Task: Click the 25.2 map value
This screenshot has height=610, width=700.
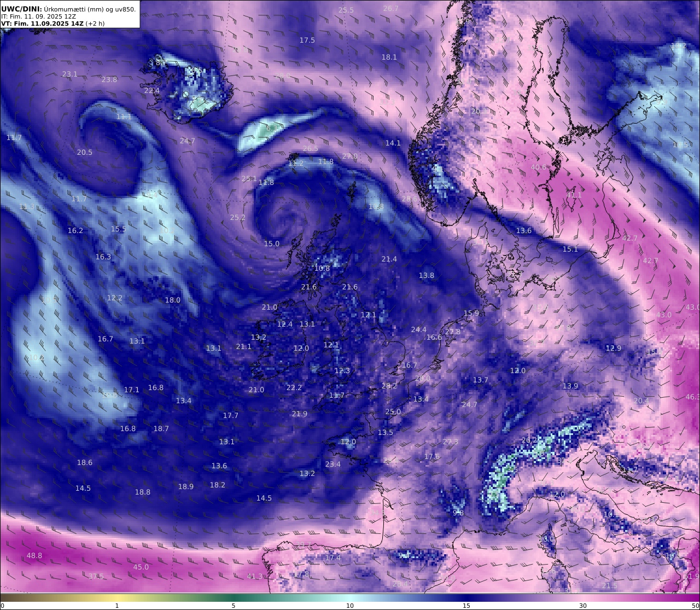Action: [x=238, y=218]
